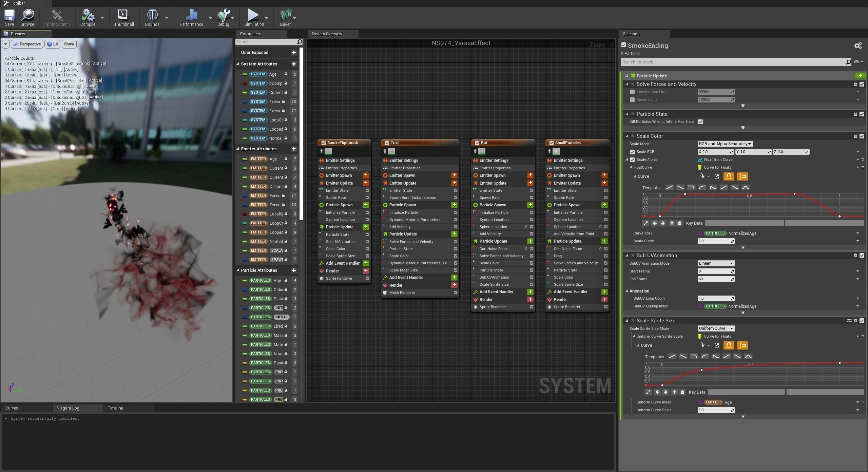Toggle Kill Particles When Lifetime Has Elapsed

pyautogui.click(x=700, y=122)
